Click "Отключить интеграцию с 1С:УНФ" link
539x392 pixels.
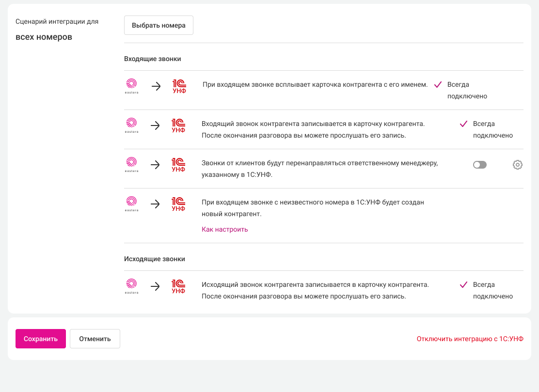[470, 339]
